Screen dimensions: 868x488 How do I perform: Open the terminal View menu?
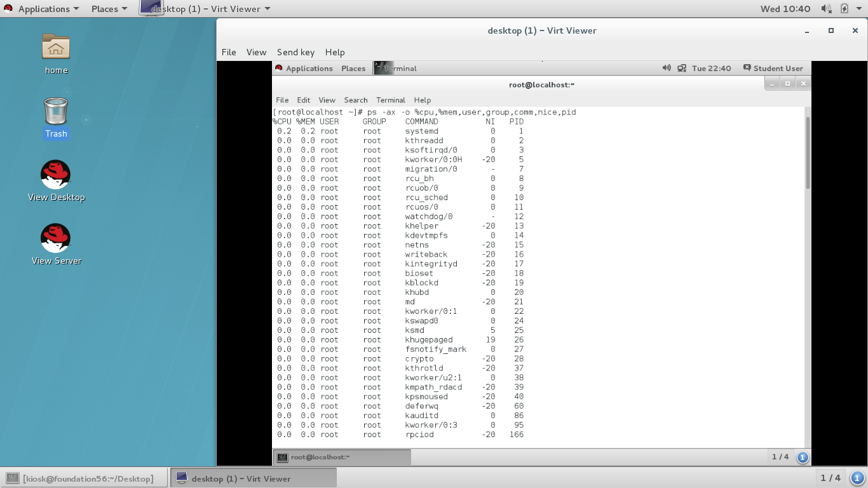(x=327, y=100)
